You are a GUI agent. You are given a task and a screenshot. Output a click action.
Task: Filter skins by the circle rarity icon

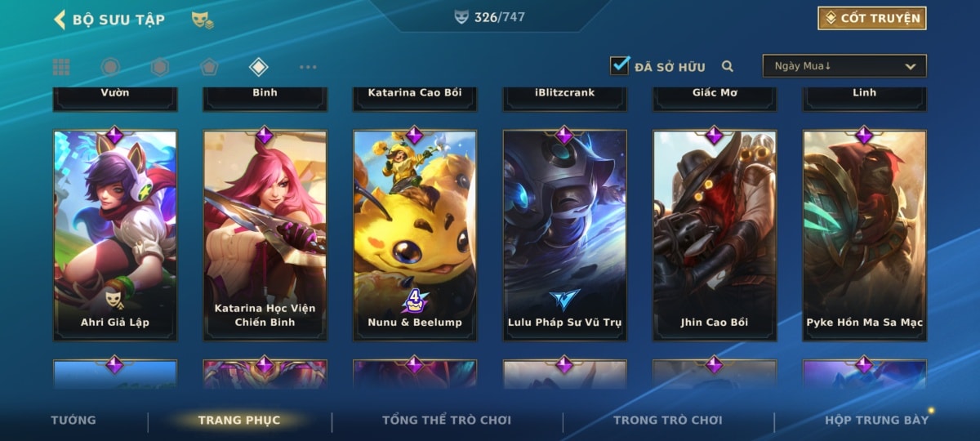[x=110, y=67]
